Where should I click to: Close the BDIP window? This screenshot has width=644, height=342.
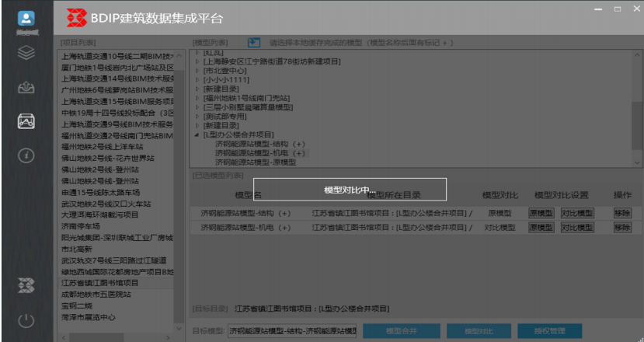(x=636, y=9)
